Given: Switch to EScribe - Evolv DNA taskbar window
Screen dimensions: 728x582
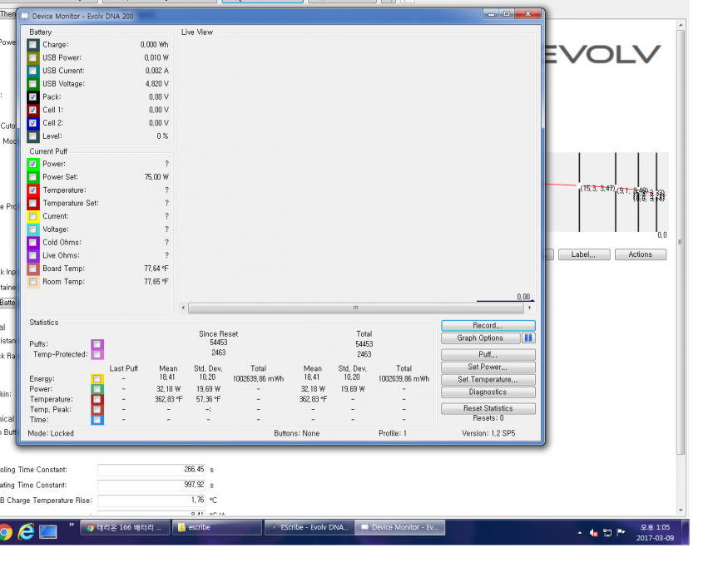Looking at the screenshot, I should point(310,528).
